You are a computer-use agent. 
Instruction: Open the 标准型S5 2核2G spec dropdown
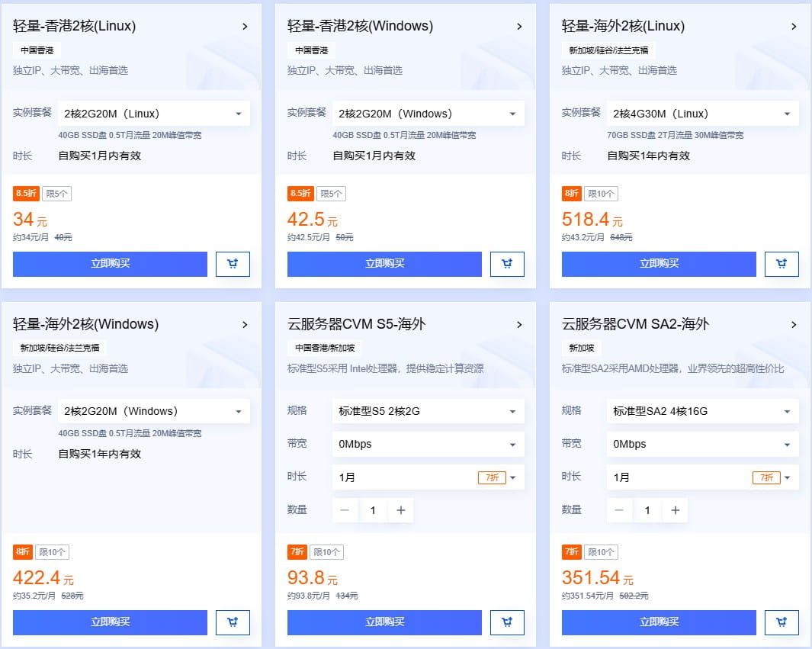[x=428, y=411]
